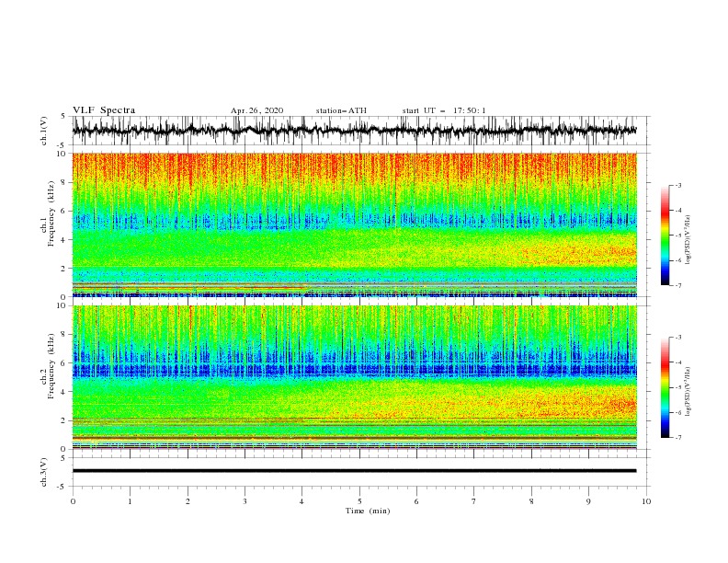Click the ch.1 spectrogram color scale bar

point(665,235)
